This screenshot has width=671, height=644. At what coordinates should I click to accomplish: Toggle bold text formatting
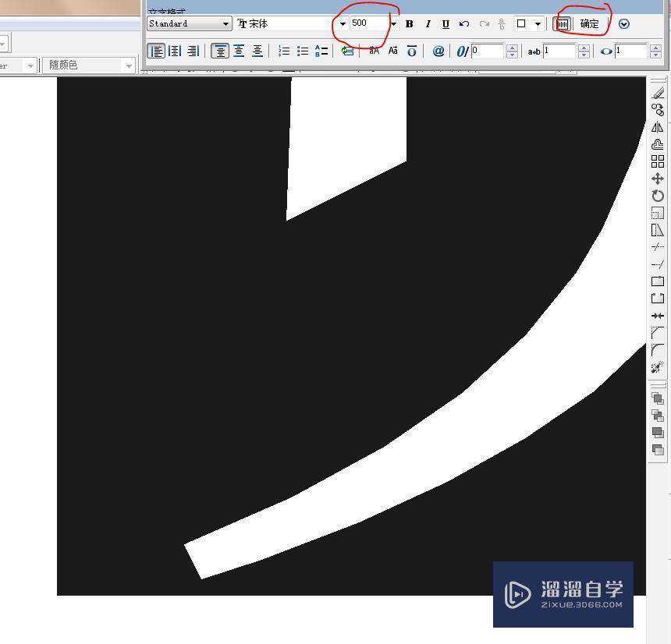pyautogui.click(x=409, y=24)
